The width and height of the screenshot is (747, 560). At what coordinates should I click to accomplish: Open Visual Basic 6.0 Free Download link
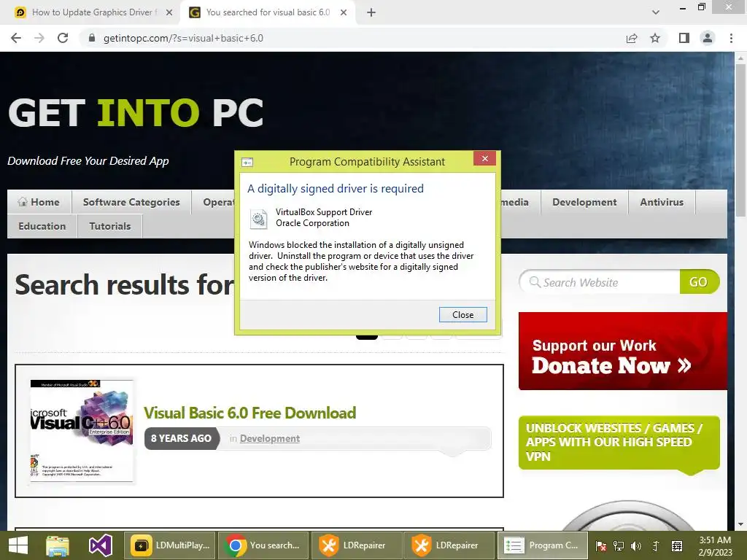(249, 413)
